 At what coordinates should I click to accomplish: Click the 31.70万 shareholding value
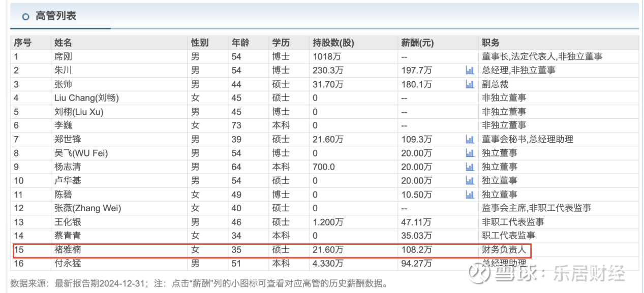(328, 84)
